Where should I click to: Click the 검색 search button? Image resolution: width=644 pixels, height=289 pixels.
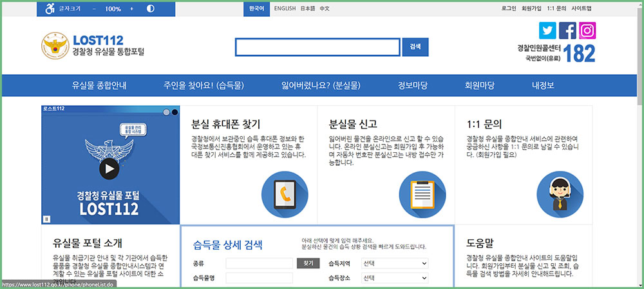(415, 47)
